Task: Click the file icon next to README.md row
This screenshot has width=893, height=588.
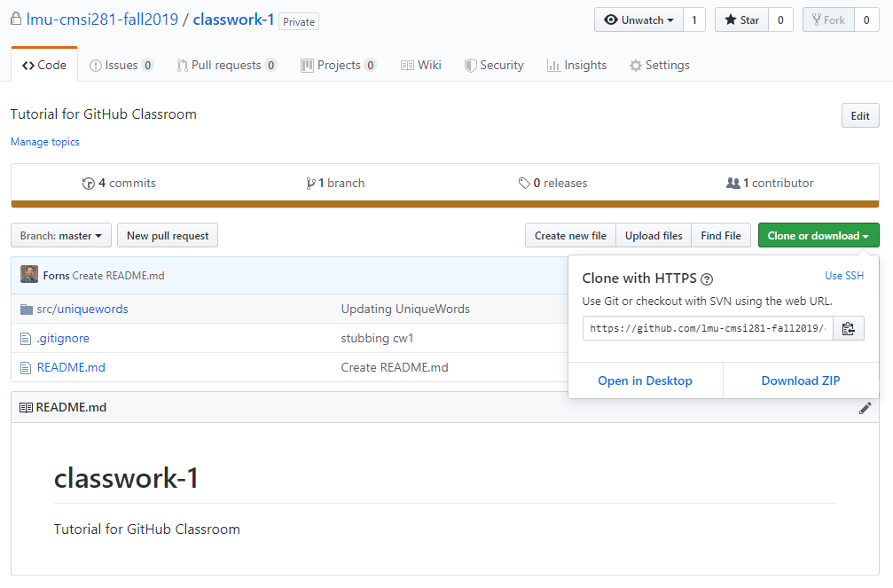Action: [x=26, y=368]
